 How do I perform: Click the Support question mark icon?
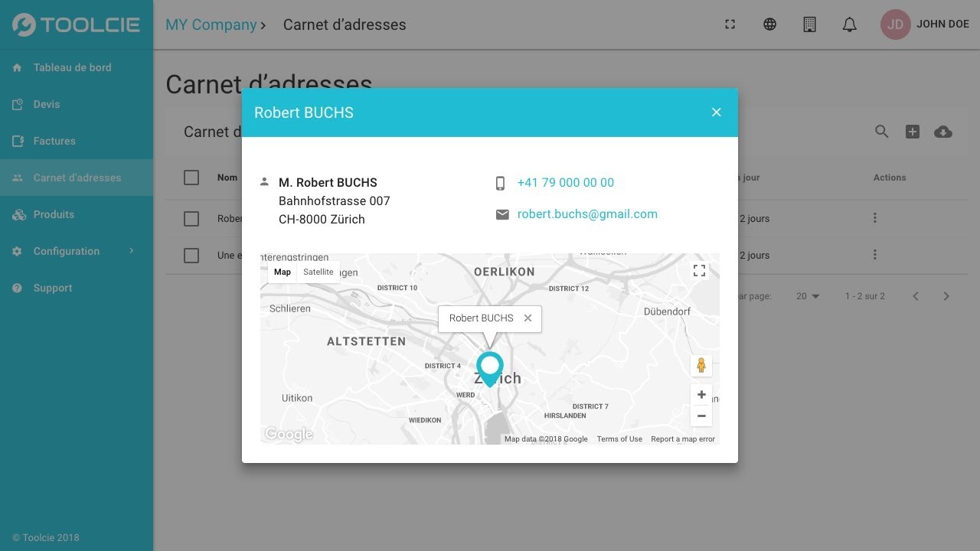point(18,288)
